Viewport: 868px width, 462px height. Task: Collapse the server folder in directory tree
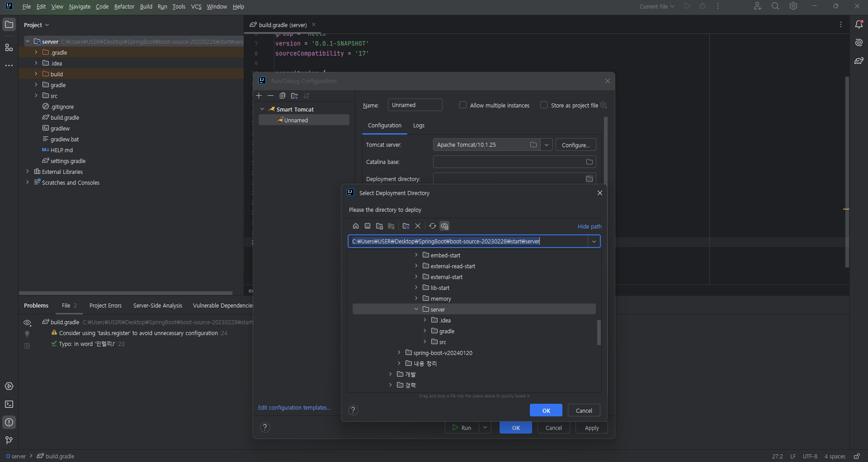click(416, 309)
